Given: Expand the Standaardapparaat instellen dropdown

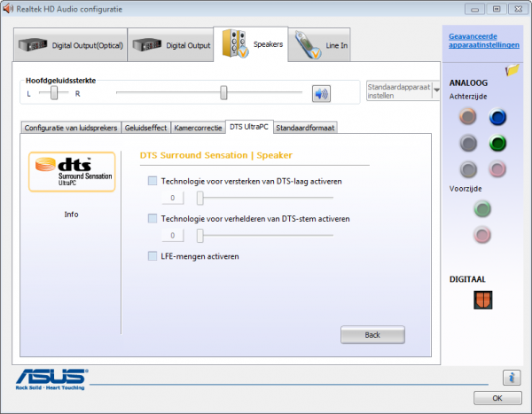Looking at the screenshot, I should click(x=436, y=92).
